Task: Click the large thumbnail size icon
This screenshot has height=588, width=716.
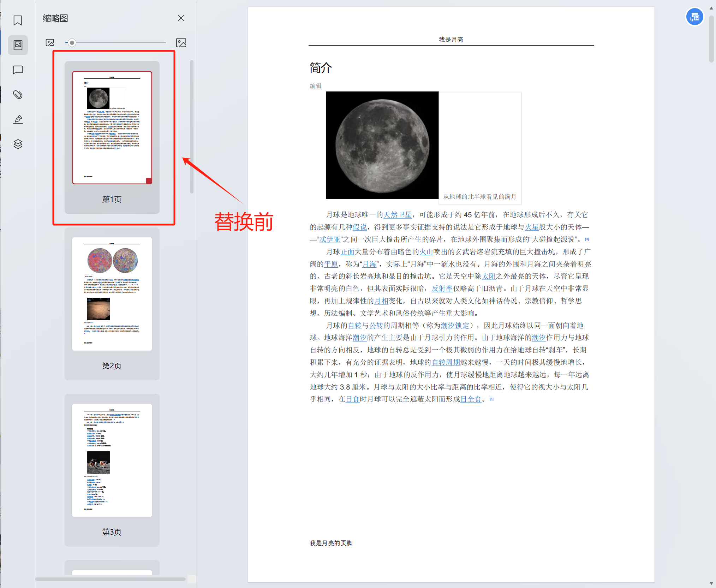Action: pyautogui.click(x=182, y=42)
